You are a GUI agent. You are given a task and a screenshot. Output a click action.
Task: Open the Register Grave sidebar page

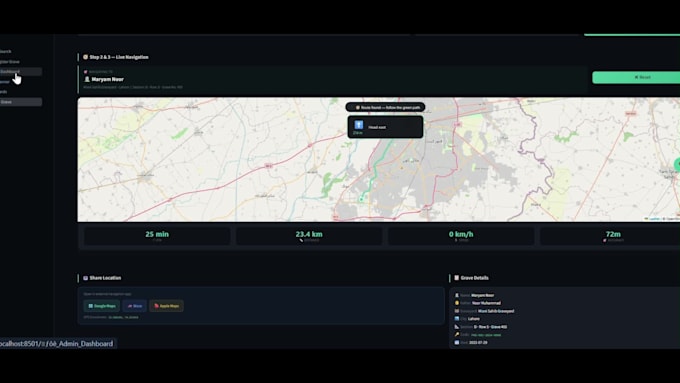click(x=10, y=62)
